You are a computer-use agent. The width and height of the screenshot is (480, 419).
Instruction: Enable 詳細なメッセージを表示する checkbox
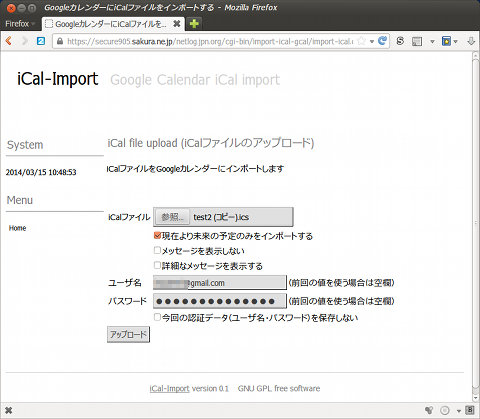[x=157, y=265]
